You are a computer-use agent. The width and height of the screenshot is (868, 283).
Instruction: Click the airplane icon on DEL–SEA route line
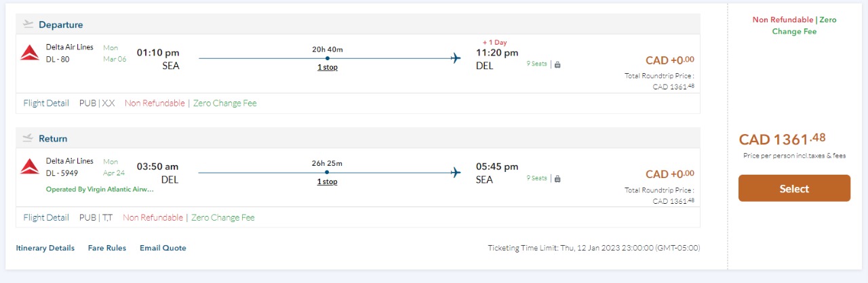click(456, 173)
